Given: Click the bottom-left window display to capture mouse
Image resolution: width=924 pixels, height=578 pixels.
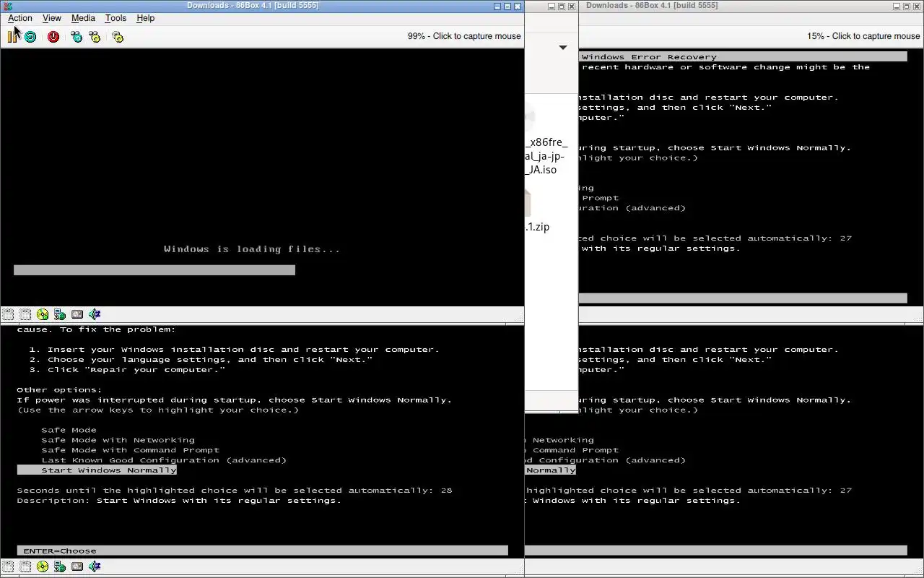Looking at the screenshot, I should (262, 441).
